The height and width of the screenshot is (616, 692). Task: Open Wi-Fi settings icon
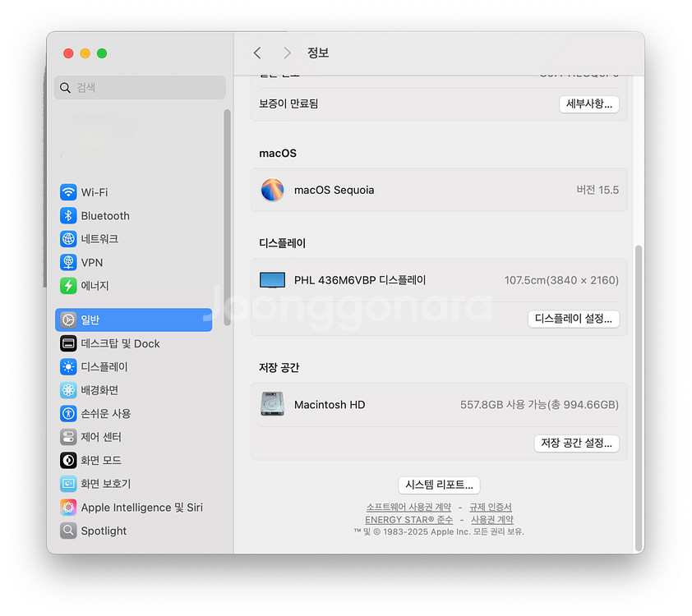[x=68, y=192]
